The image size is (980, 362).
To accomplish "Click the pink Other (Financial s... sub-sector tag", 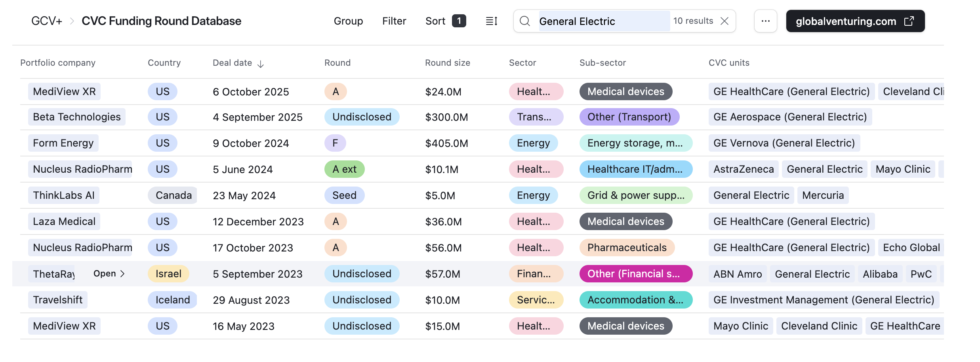I will point(635,274).
